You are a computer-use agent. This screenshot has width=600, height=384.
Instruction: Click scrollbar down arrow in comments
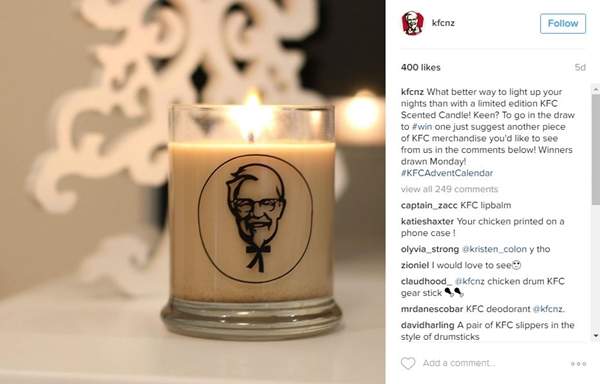tap(595, 335)
